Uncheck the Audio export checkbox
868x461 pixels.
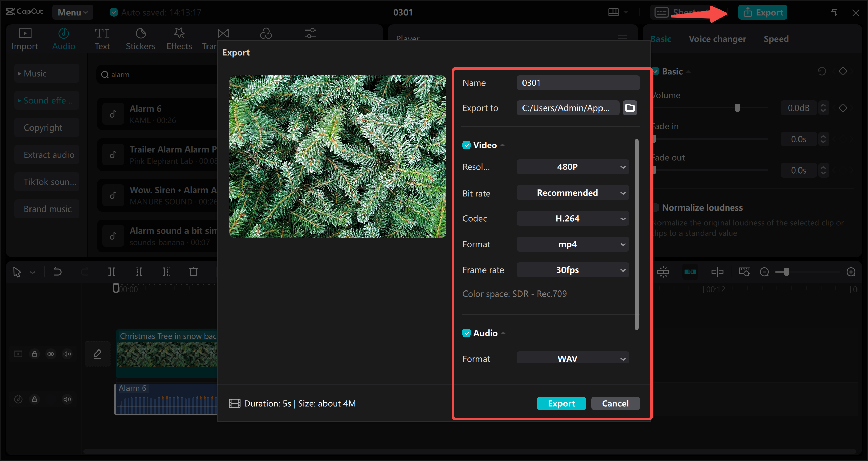pyautogui.click(x=467, y=333)
